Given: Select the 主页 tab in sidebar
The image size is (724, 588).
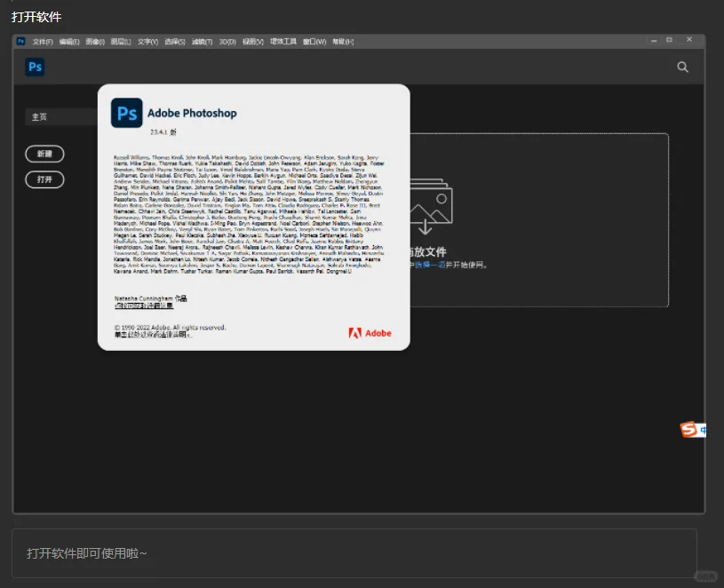Looking at the screenshot, I should pos(61,116).
